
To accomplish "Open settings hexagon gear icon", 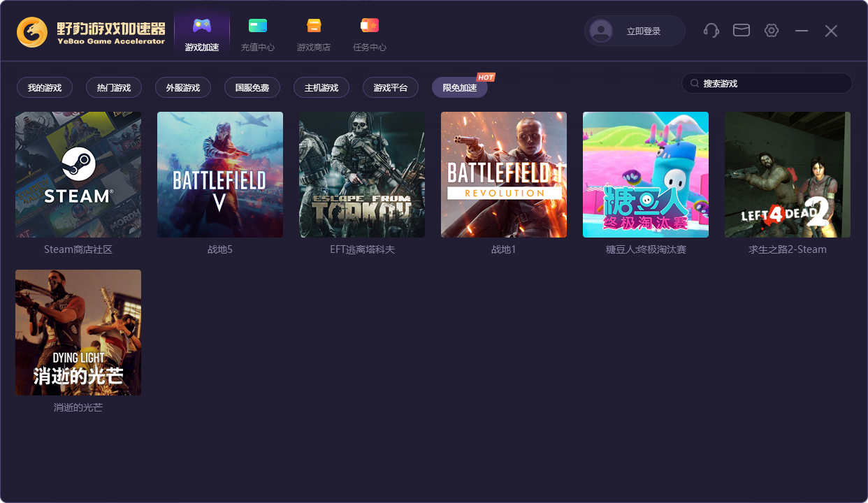I will [x=772, y=31].
